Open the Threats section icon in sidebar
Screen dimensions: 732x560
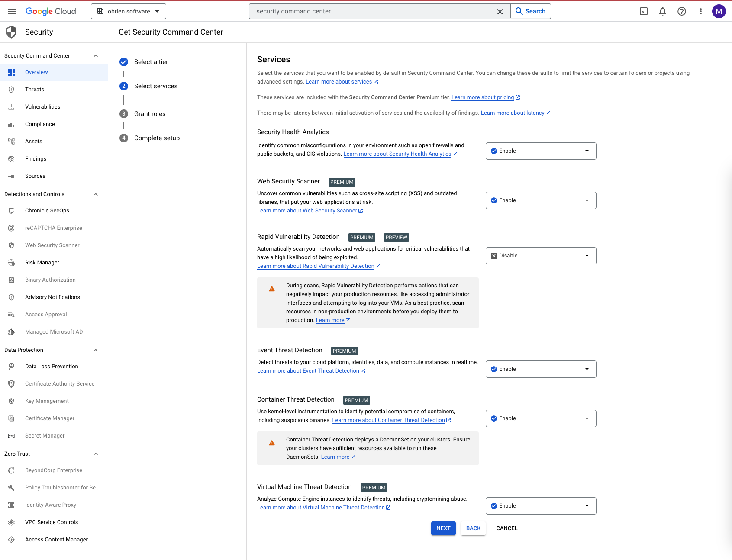pos(11,90)
